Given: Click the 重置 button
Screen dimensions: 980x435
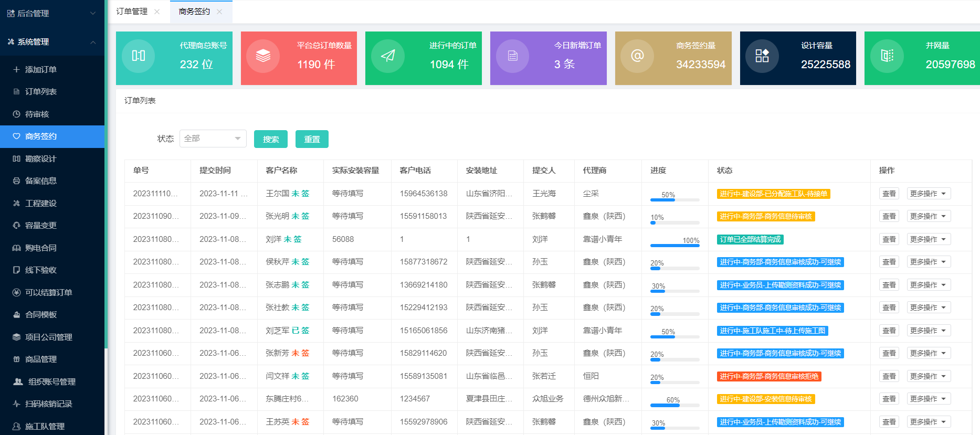Looking at the screenshot, I should [312, 139].
